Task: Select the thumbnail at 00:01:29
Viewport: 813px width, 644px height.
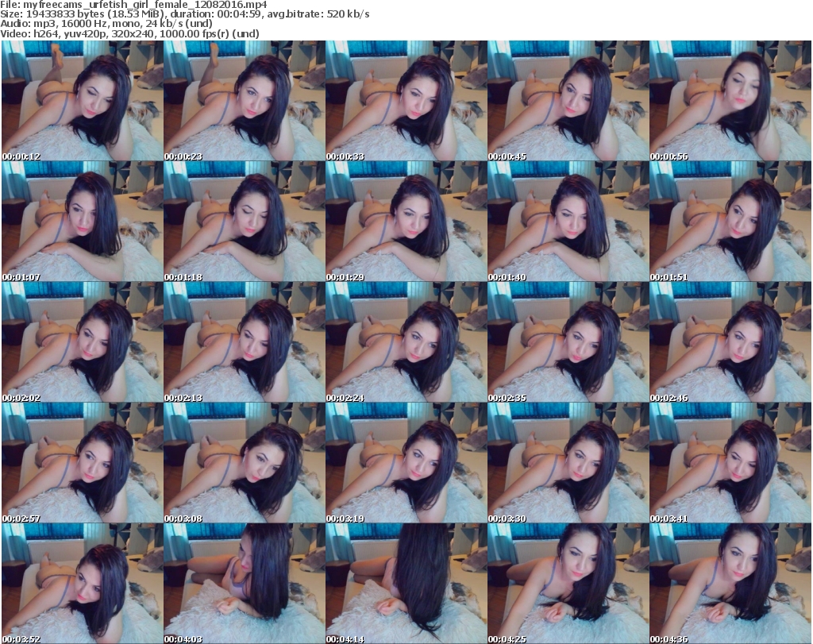Action: [406, 222]
